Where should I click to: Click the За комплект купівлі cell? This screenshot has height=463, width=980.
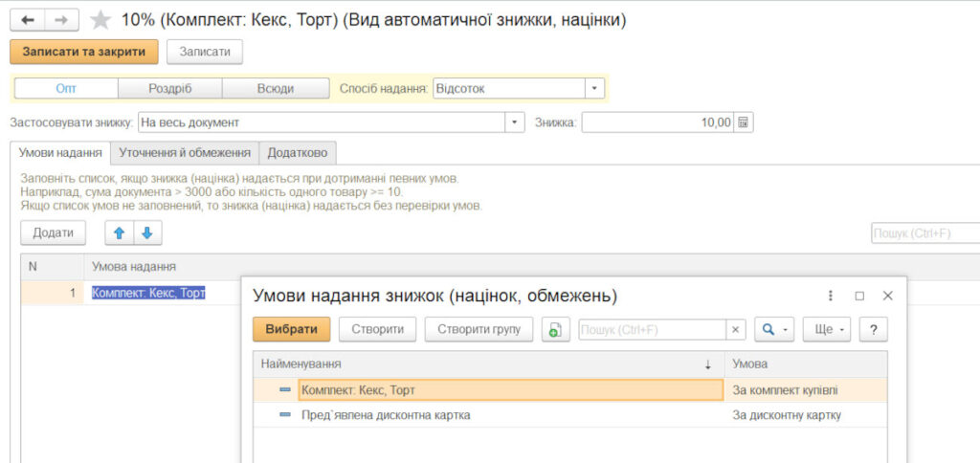[x=806, y=390]
